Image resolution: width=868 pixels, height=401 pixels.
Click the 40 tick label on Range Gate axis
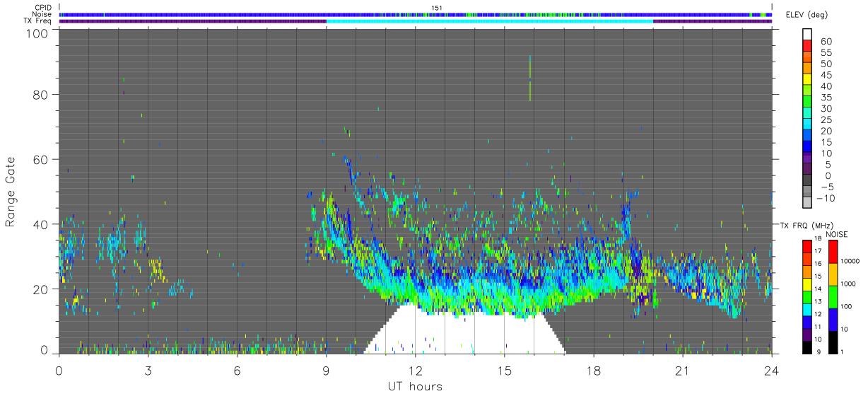pos(41,224)
